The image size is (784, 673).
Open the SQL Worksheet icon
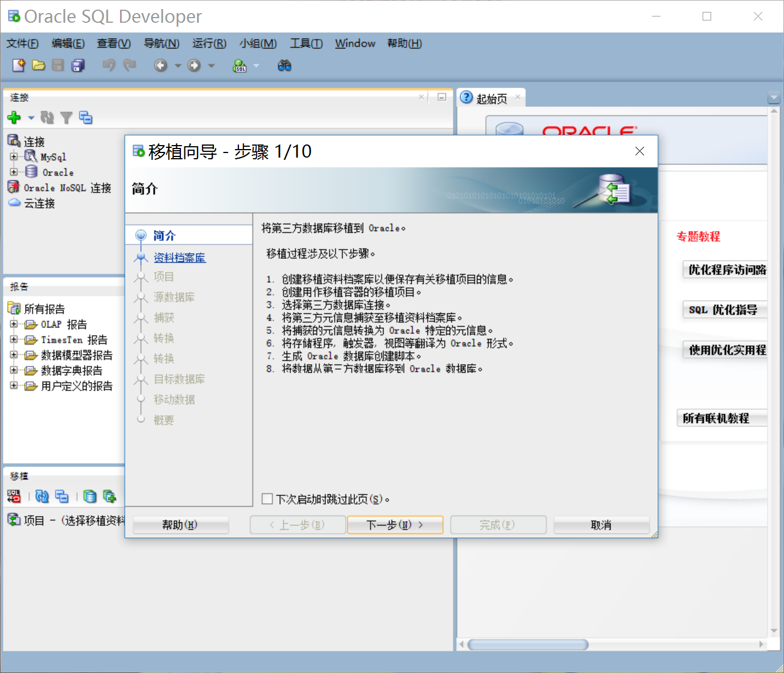coord(240,65)
